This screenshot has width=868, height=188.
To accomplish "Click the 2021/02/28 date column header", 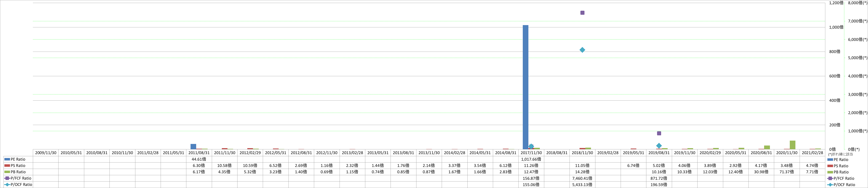I will click(x=812, y=153).
